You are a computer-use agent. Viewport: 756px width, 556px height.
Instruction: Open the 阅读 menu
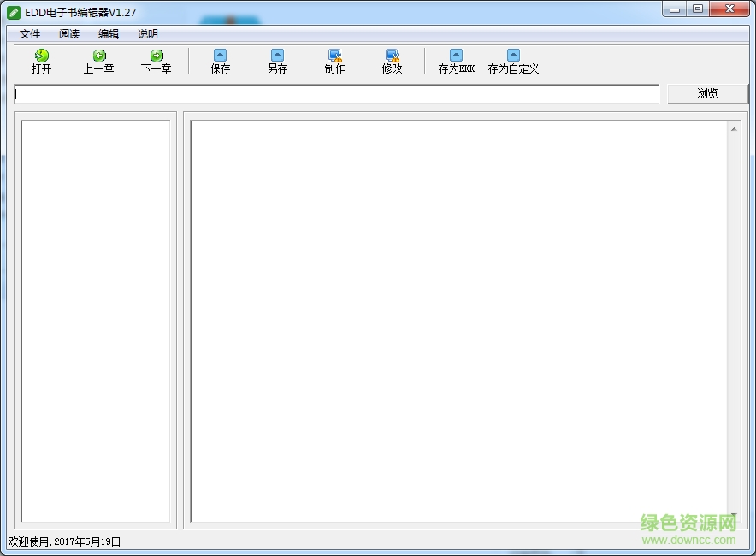pyautogui.click(x=69, y=33)
